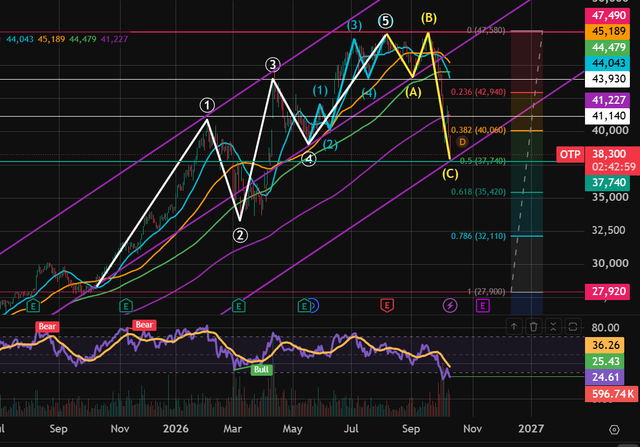
Task: Click the 38,300 current price label
Action: [609, 154]
